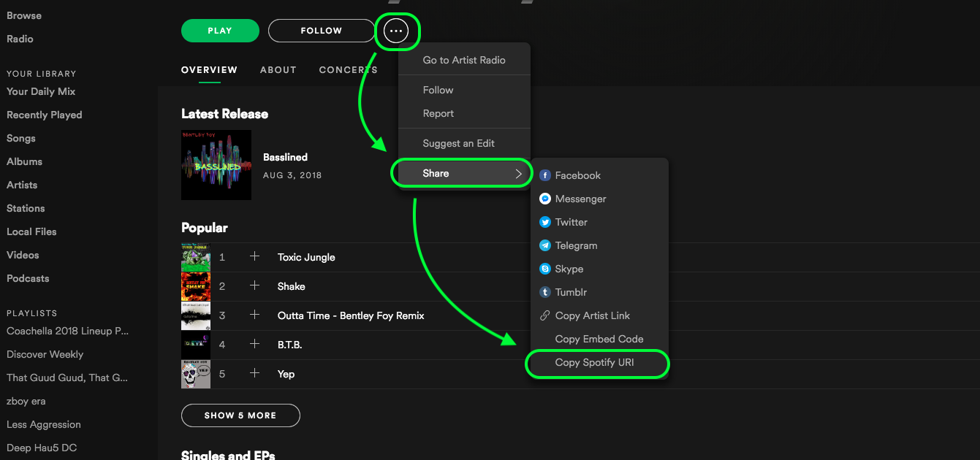The width and height of the screenshot is (980, 460).
Task: Expand the Share submenu arrow
Action: tap(519, 174)
